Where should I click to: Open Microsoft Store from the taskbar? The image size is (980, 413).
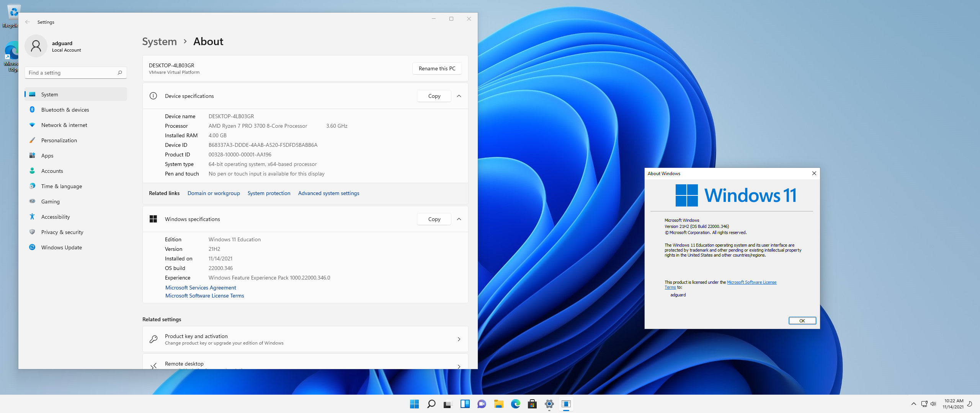532,404
